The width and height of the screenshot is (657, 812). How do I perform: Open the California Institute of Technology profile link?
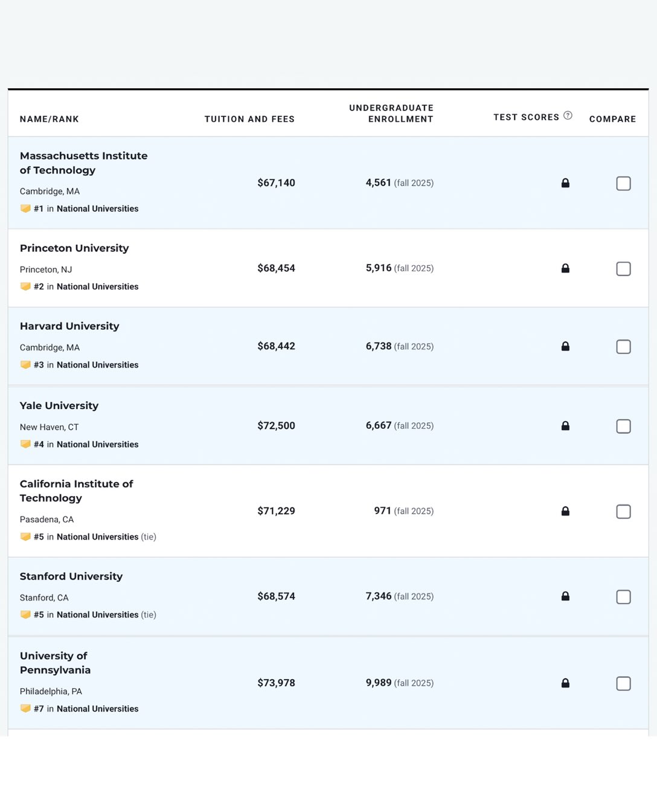[x=76, y=491]
